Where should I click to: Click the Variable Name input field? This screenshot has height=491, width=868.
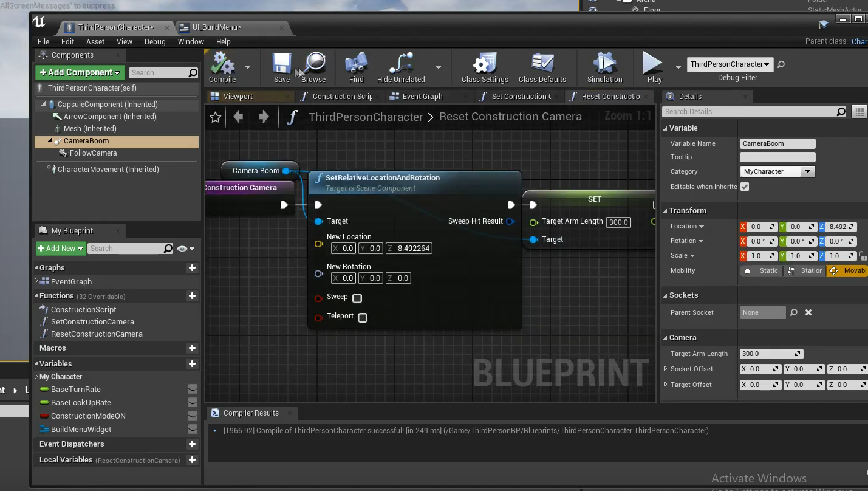pyautogui.click(x=777, y=143)
